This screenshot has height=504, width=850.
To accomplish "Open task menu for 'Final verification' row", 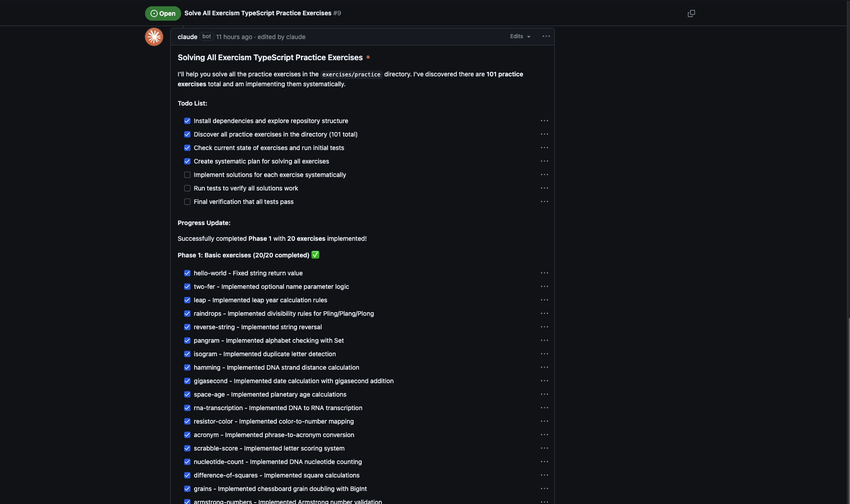I will [545, 202].
